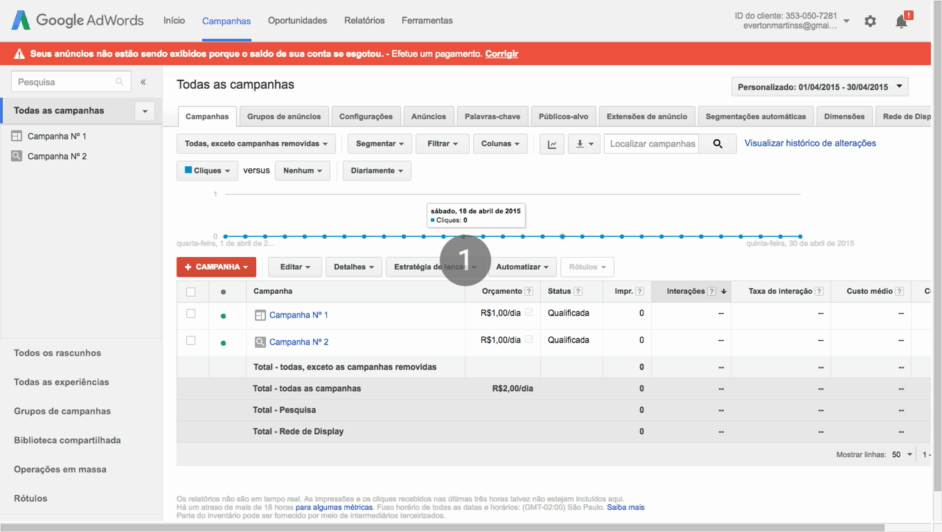Switch to Extensões de anúncio tab
Screen dimensions: 942x532
click(x=646, y=116)
